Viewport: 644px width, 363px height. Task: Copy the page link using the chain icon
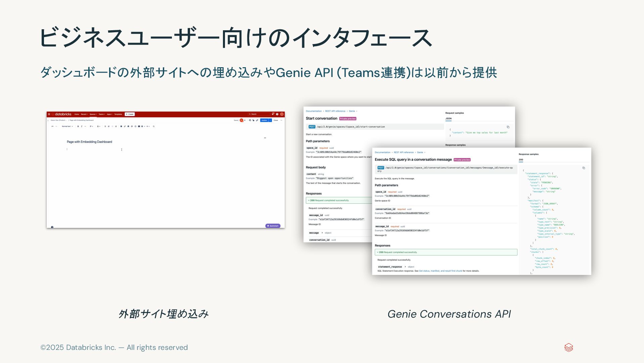pos(257,120)
